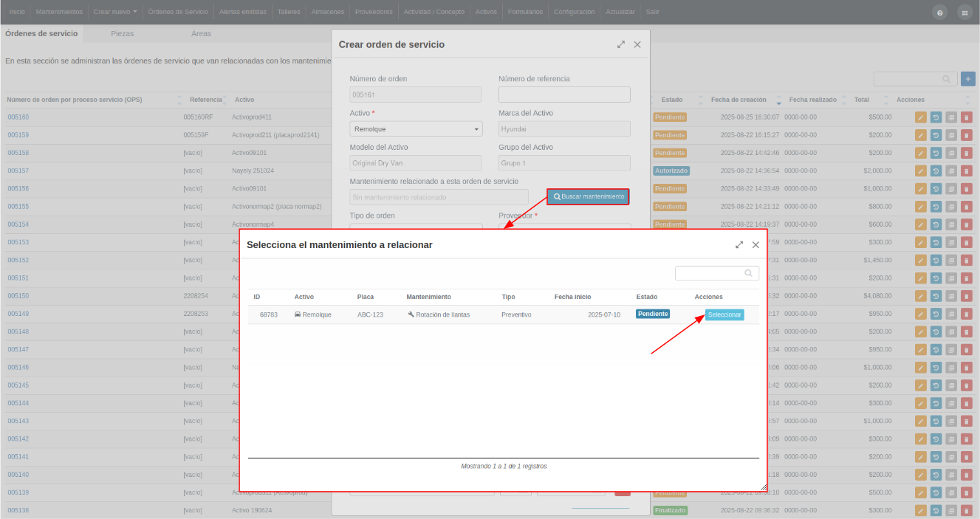
Task: Click the gray comments icon for order 005157
Action: pos(951,171)
